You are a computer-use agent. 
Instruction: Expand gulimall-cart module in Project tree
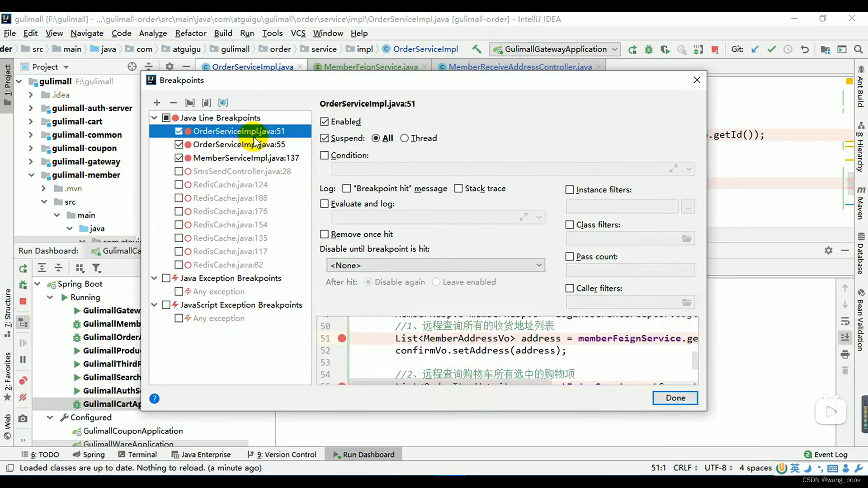(x=30, y=122)
